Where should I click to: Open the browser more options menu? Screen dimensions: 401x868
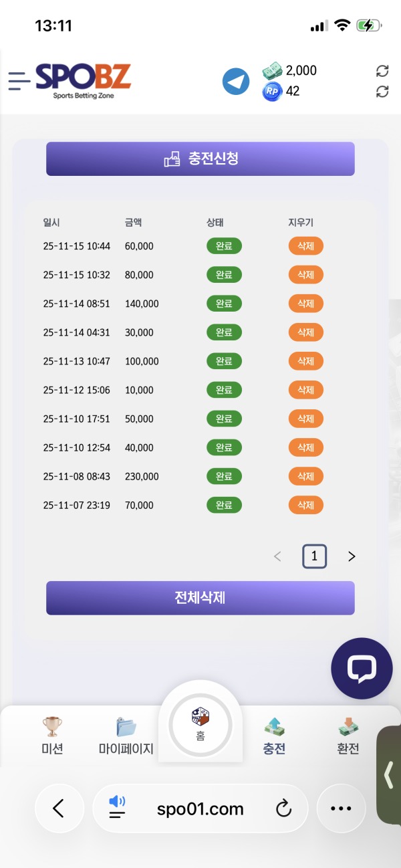click(x=341, y=808)
